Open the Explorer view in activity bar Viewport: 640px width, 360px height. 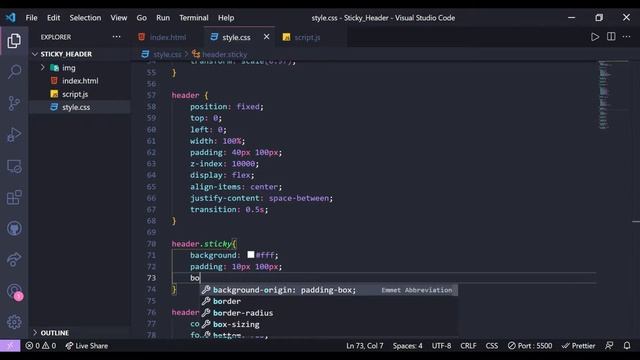point(14,41)
